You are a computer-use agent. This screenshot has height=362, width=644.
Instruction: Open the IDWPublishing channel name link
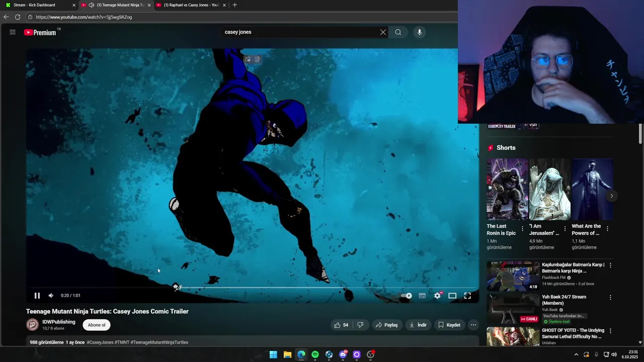[x=59, y=322]
